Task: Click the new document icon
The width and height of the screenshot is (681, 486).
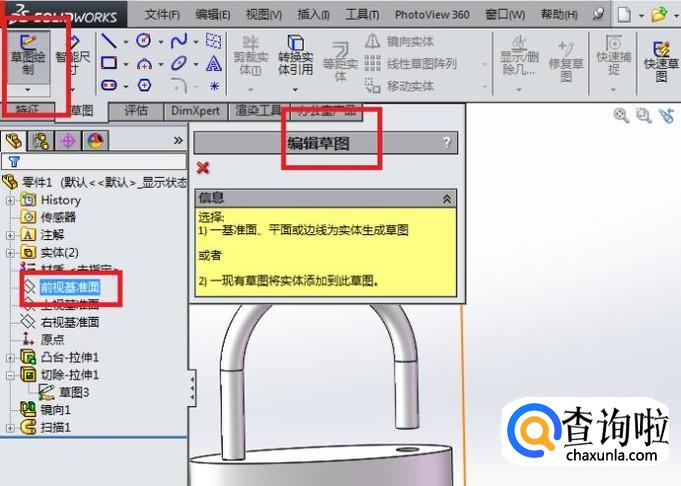Action: [x=624, y=15]
